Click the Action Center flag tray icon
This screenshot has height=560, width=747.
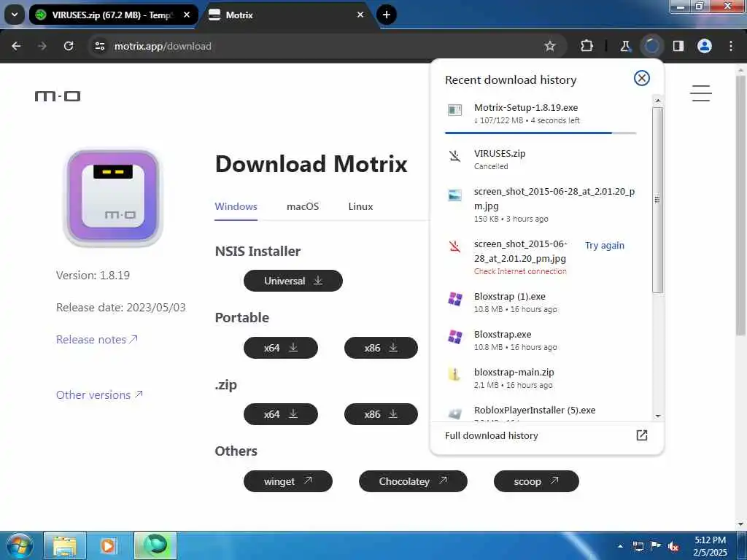(x=656, y=546)
